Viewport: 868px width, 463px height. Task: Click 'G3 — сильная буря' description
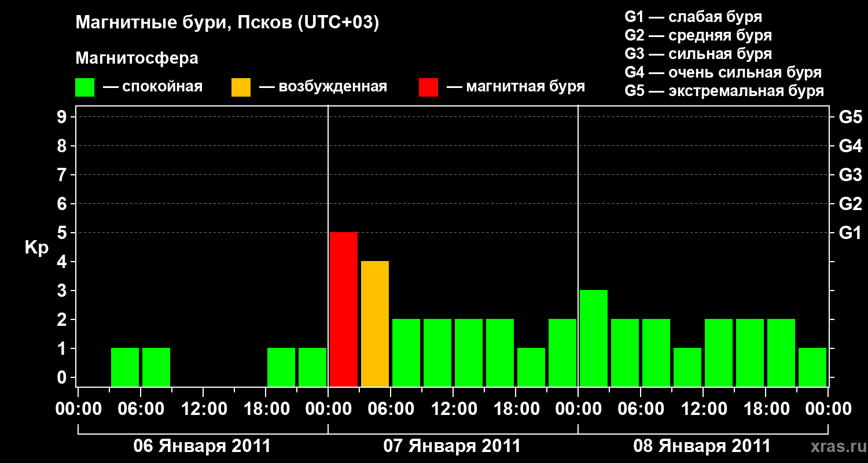pyautogui.click(x=698, y=54)
